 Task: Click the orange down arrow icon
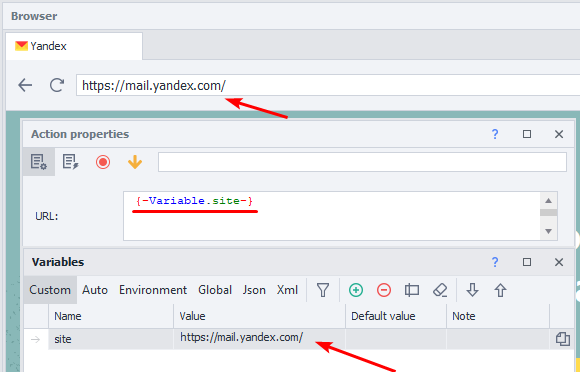135,162
